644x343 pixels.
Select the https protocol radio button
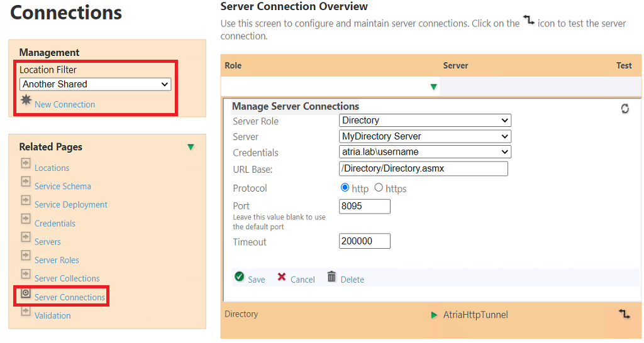click(379, 188)
